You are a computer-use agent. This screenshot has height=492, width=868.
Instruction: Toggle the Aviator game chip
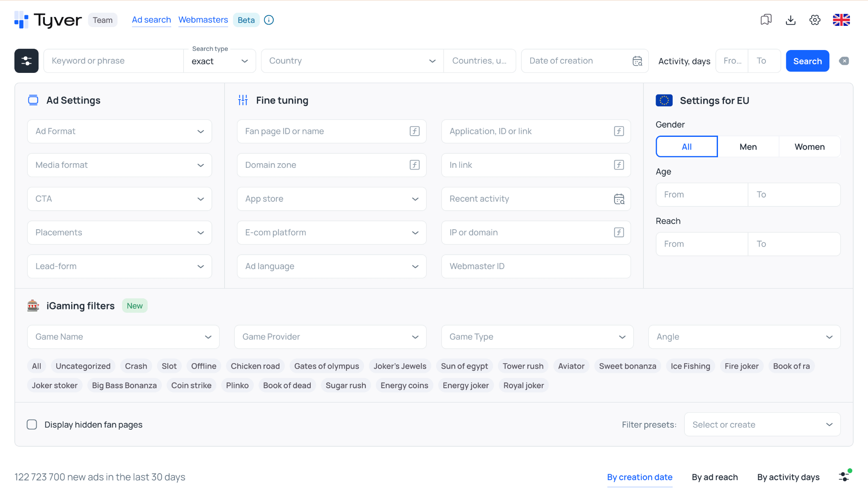(571, 366)
